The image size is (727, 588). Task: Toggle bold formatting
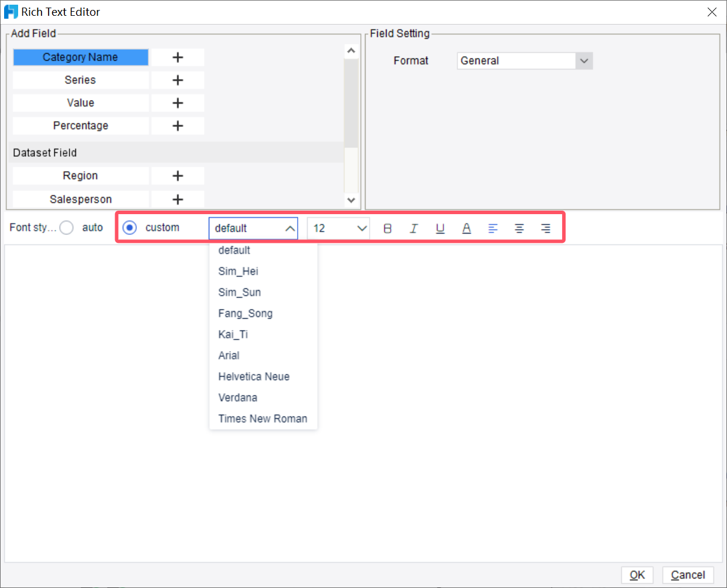[387, 228]
